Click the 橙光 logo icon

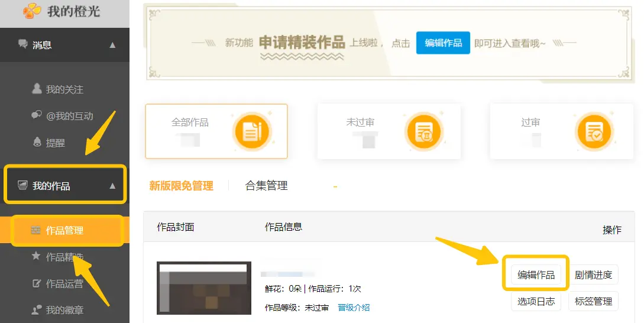click(x=33, y=10)
